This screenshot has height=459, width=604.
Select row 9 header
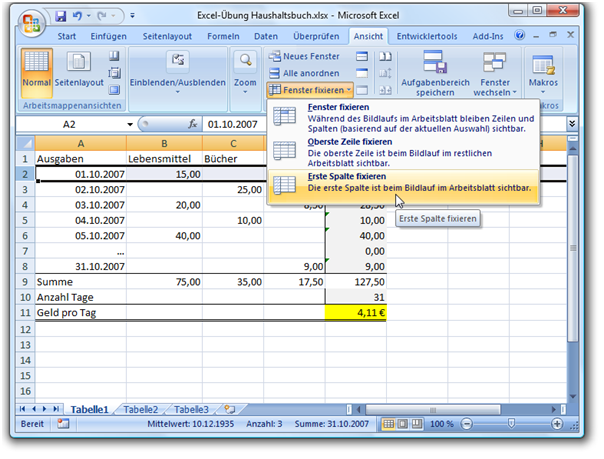[25, 282]
